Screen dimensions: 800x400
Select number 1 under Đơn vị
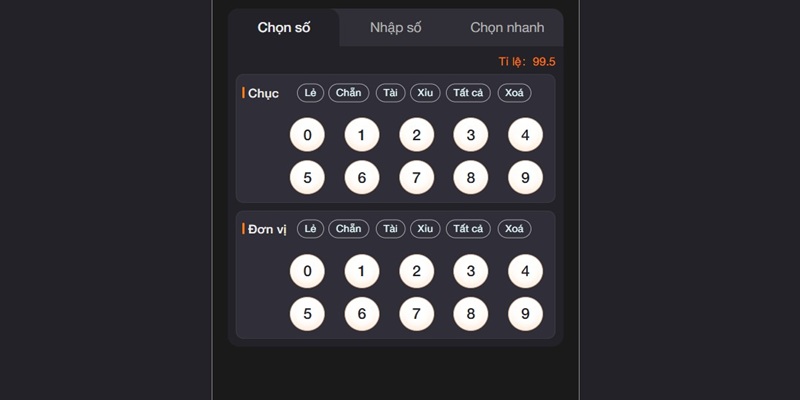tap(362, 271)
